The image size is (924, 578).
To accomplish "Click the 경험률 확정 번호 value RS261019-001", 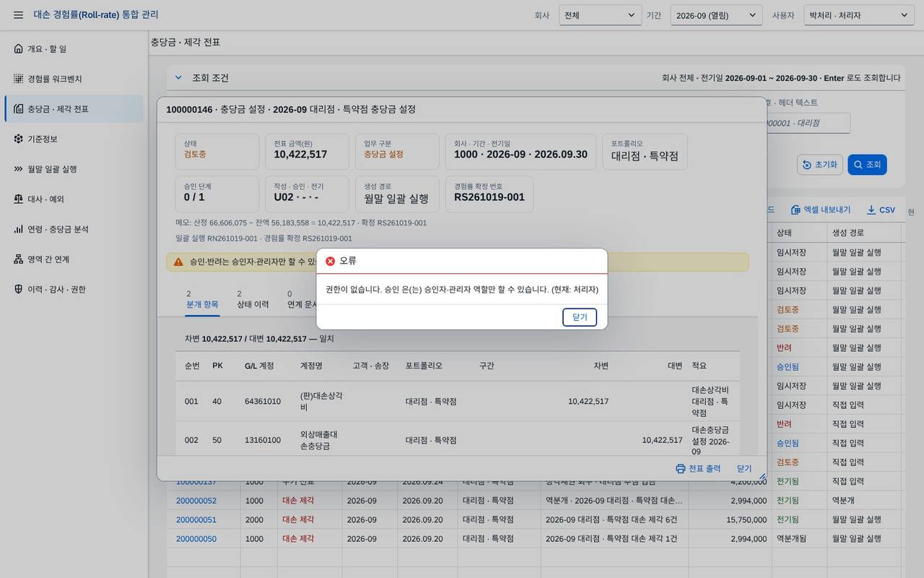I will point(489,197).
